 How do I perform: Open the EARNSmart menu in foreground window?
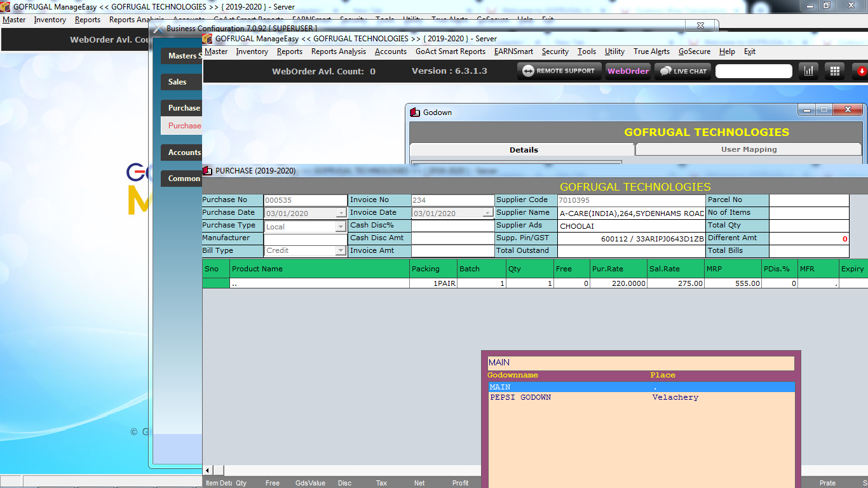pos(513,51)
